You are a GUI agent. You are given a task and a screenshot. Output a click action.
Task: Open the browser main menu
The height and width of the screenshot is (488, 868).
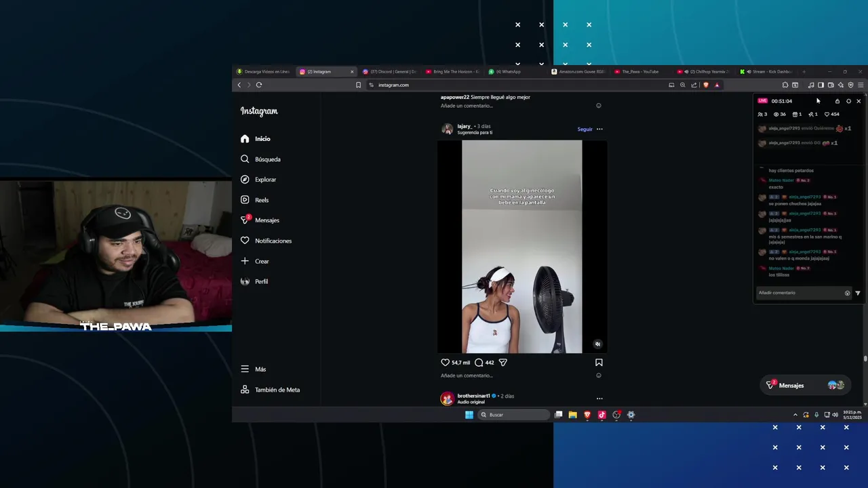861,85
